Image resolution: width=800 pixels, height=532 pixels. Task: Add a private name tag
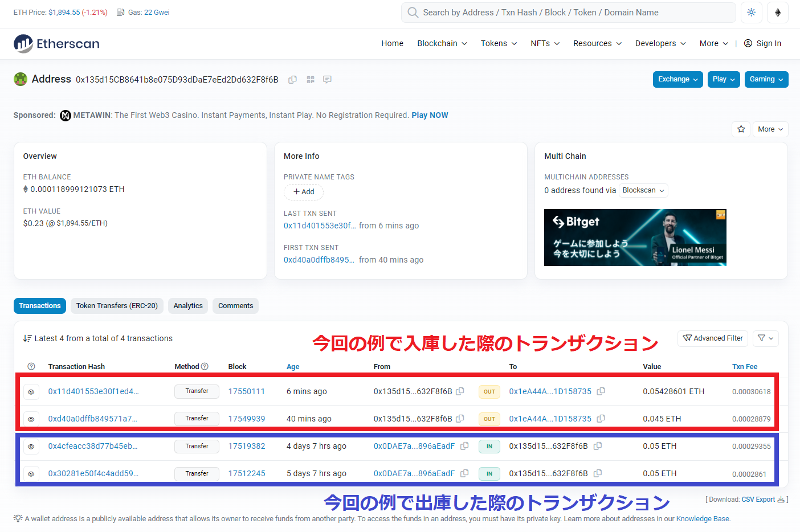(x=304, y=192)
